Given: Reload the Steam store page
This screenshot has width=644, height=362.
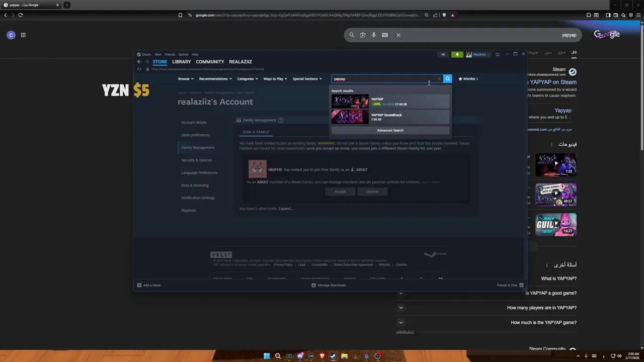Looking at the screenshot, I should point(139,69).
